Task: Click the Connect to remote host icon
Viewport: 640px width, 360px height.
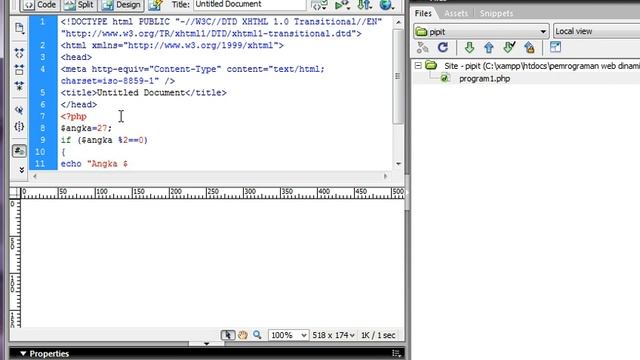Action: 422,48
